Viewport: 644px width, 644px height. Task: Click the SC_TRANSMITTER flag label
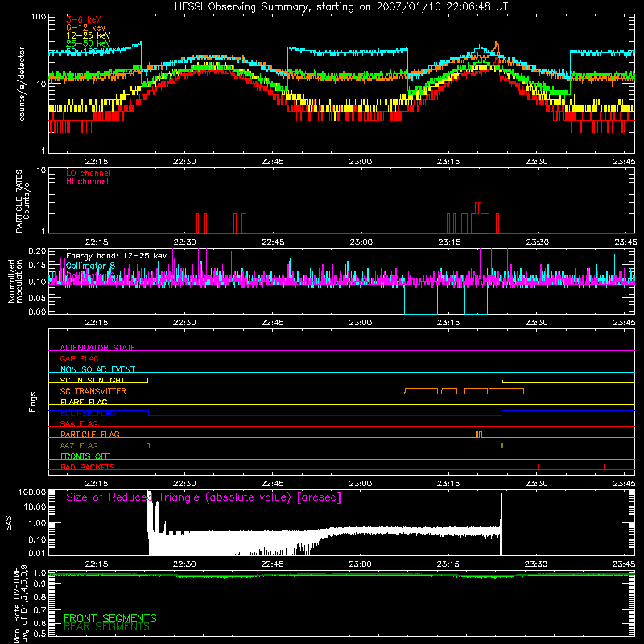click(93, 390)
